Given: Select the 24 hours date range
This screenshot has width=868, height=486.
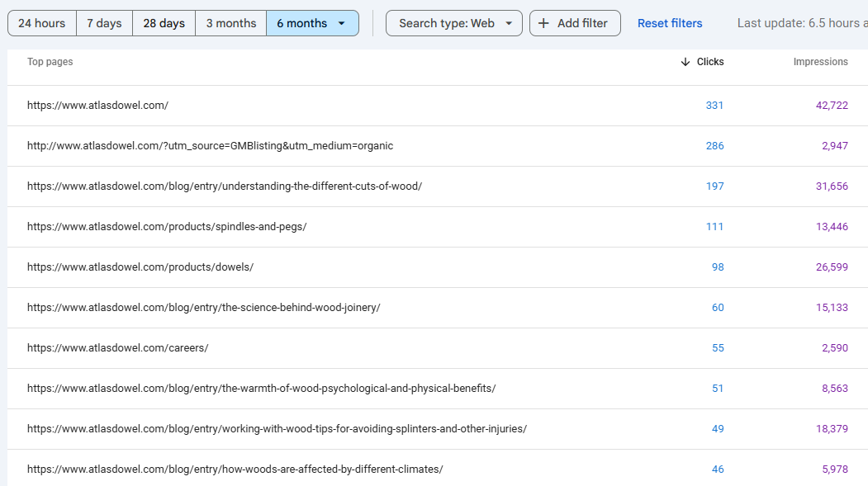Looking at the screenshot, I should (x=42, y=23).
